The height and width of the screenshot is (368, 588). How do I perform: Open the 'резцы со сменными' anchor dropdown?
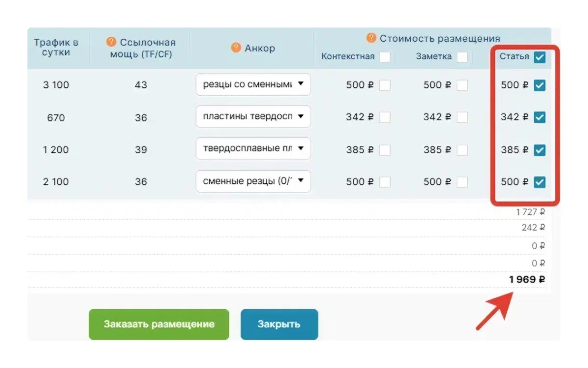[253, 85]
